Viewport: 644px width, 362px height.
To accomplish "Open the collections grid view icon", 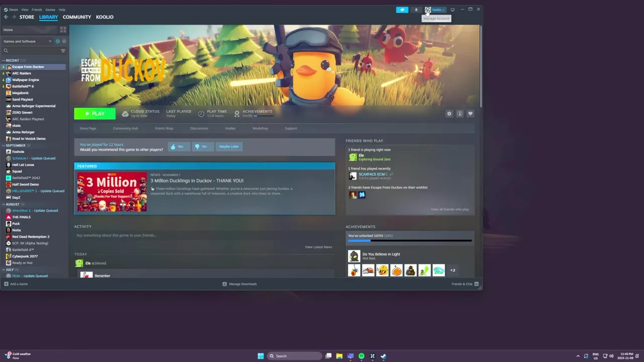I will point(63,30).
